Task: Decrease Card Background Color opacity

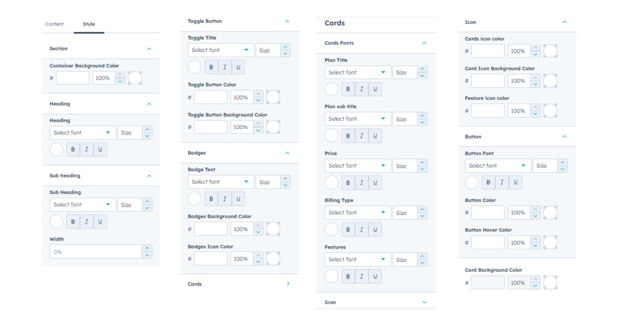Action: (536, 286)
